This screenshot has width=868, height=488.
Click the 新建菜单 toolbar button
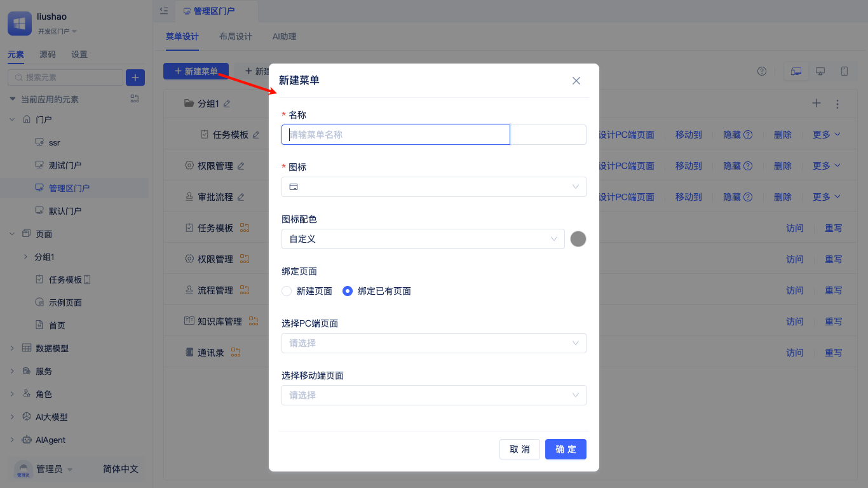(196, 71)
